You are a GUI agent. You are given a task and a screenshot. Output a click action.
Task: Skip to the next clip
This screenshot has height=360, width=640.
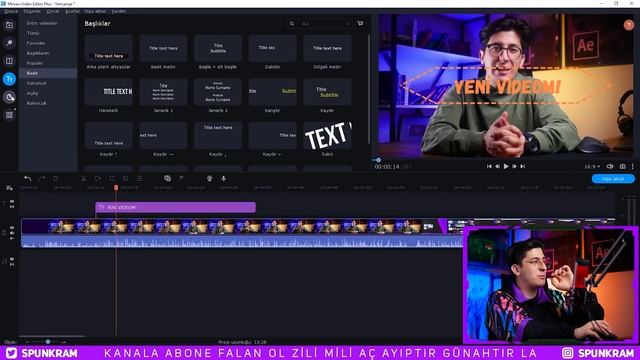(x=522, y=167)
